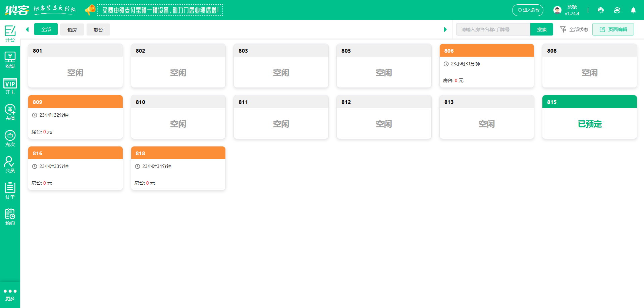Image resolution: width=644 pixels, height=308 pixels.
Task: Open the 收银 cashier icon
Action: [10, 60]
